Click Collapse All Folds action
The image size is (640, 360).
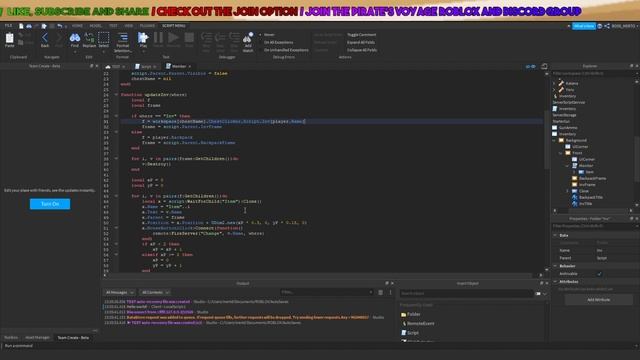pyautogui.click(x=362, y=50)
